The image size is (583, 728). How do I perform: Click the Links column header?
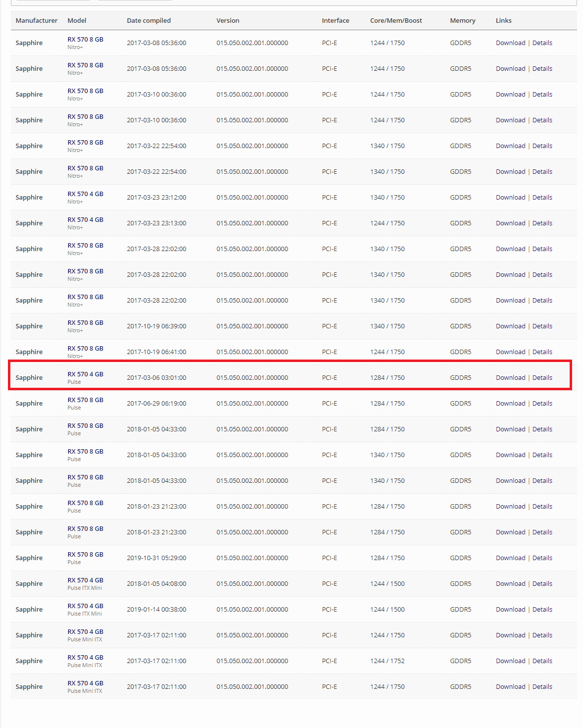point(503,20)
